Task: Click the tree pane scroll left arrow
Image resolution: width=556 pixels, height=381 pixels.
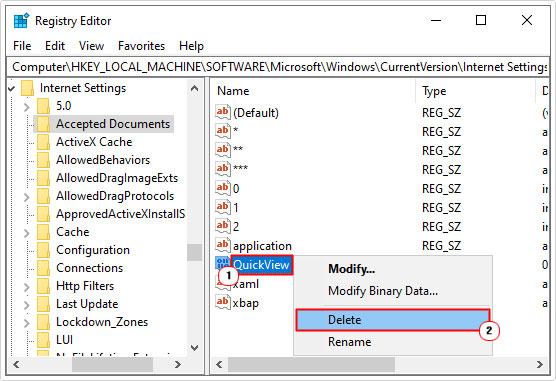Action: (16, 364)
